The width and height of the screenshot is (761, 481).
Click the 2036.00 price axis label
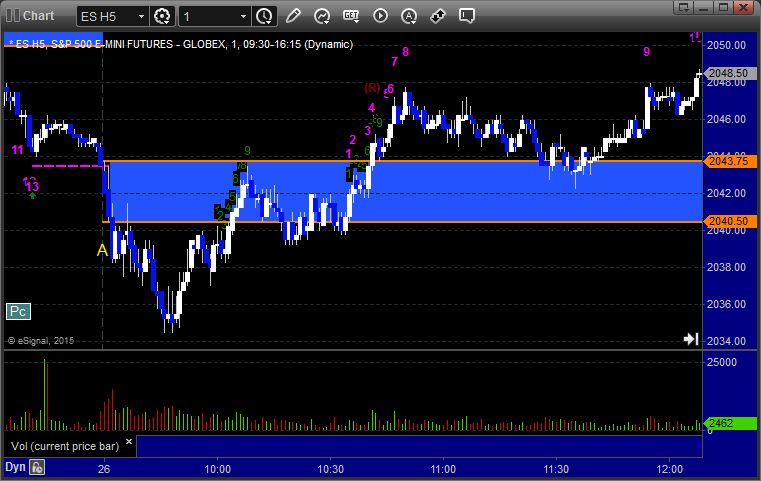(727, 304)
